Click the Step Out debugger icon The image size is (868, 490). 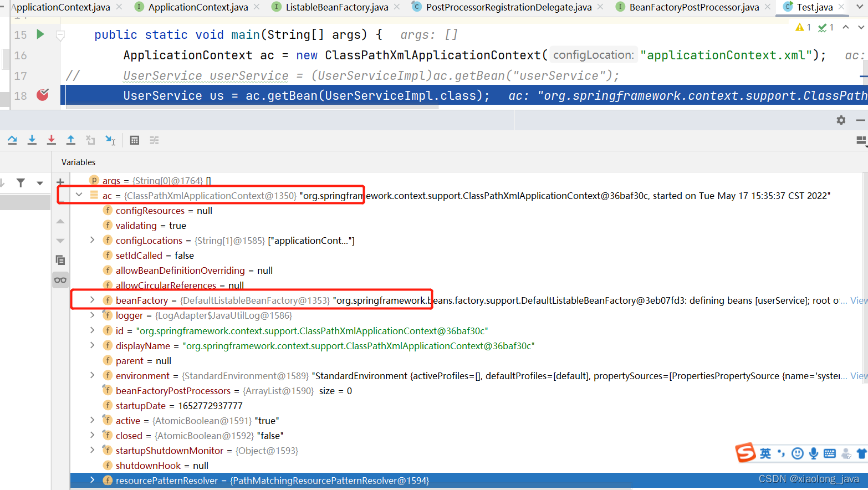pos(71,140)
